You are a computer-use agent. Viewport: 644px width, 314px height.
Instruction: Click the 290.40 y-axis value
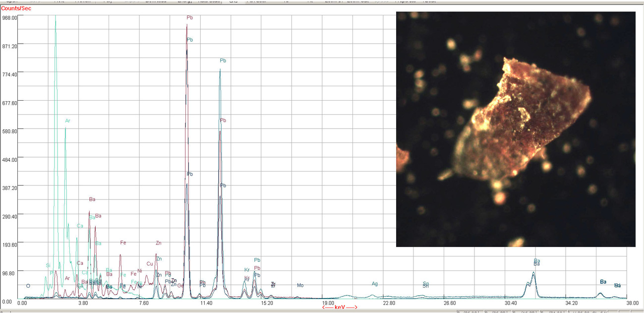click(10, 216)
